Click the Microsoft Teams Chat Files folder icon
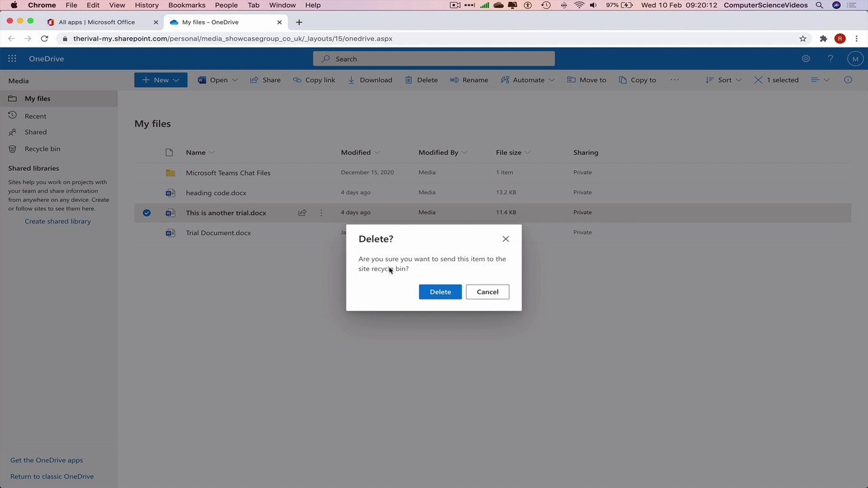868x488 pixels. click(x=170, y=173)
